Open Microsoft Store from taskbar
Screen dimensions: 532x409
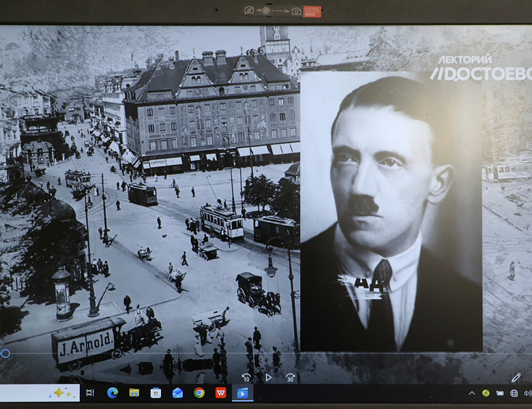coord(156,393)
